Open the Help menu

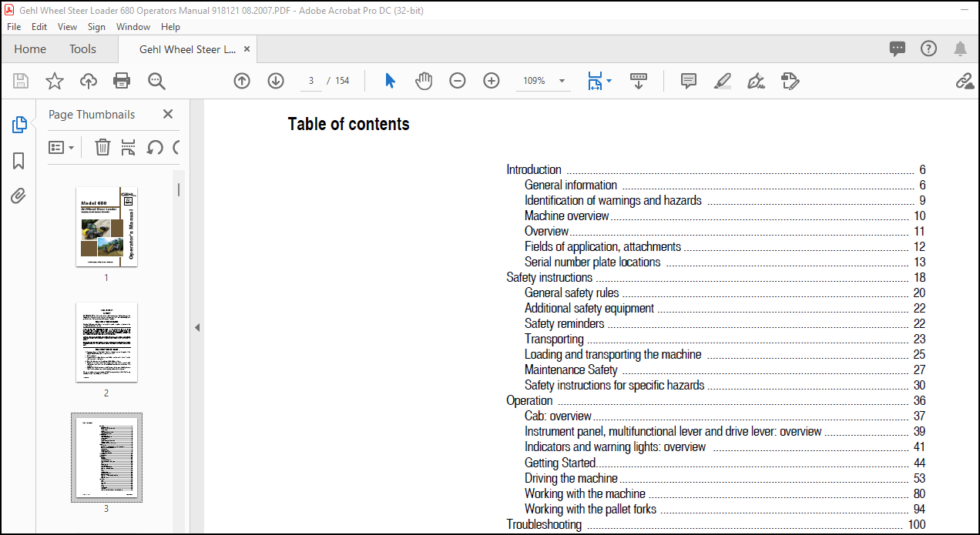tap(170, 26)
